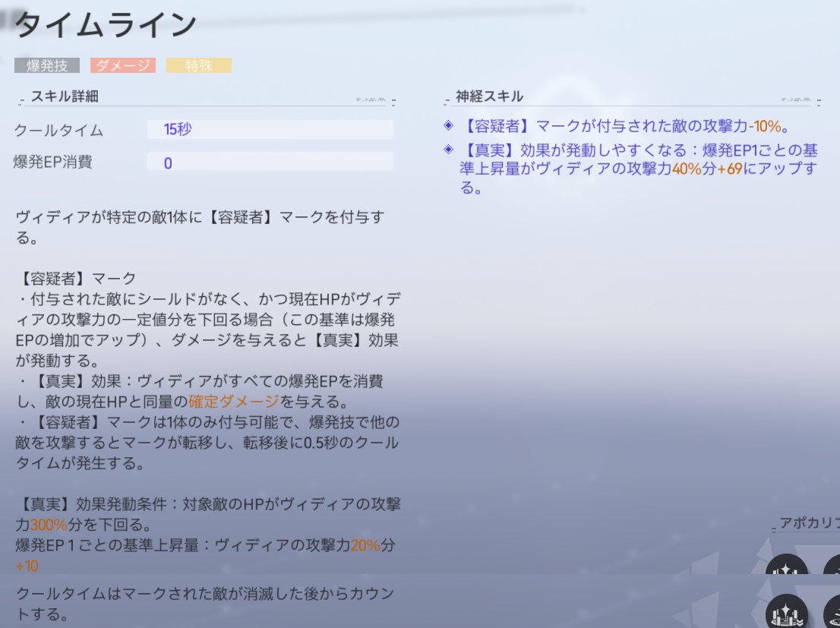
Task: Select the gray 爆発技 skill tag
Action: 47,66
